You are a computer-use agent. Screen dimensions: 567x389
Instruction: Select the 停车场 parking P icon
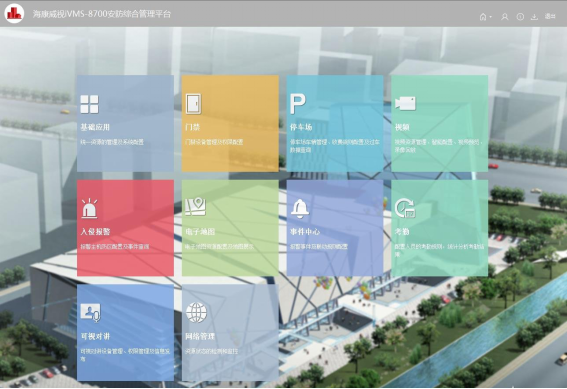pos(298,104)
